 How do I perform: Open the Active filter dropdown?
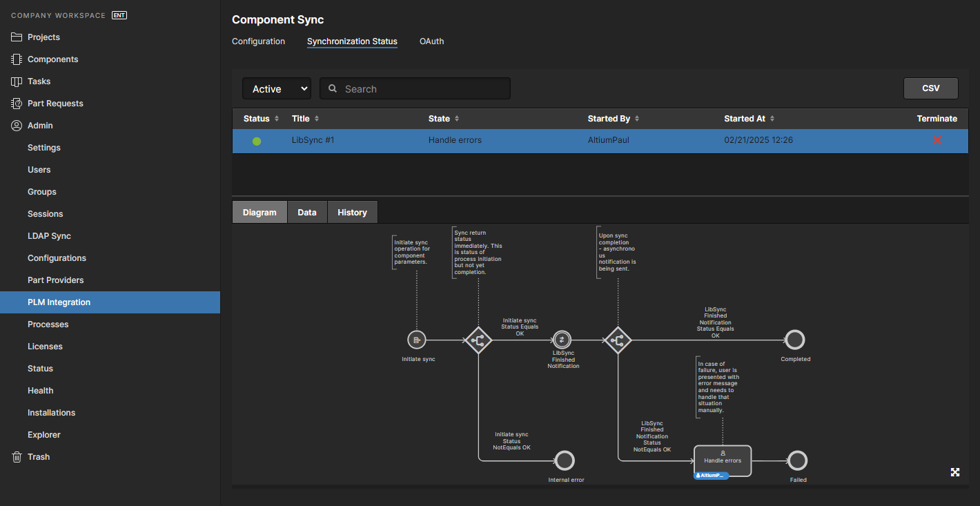point(276,89)
